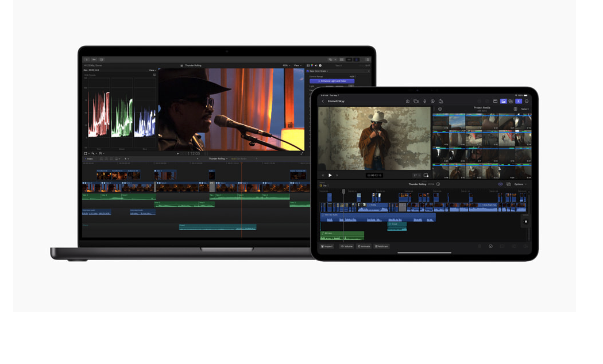Image resolution: width=603 pixels, height=364 pixels.
Task: Open the Inspect tab on iPad
Action: (x=327, y=246)
